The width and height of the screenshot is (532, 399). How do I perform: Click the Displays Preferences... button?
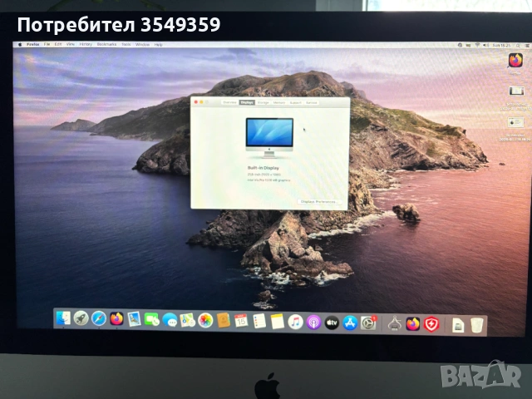point(319,201)
